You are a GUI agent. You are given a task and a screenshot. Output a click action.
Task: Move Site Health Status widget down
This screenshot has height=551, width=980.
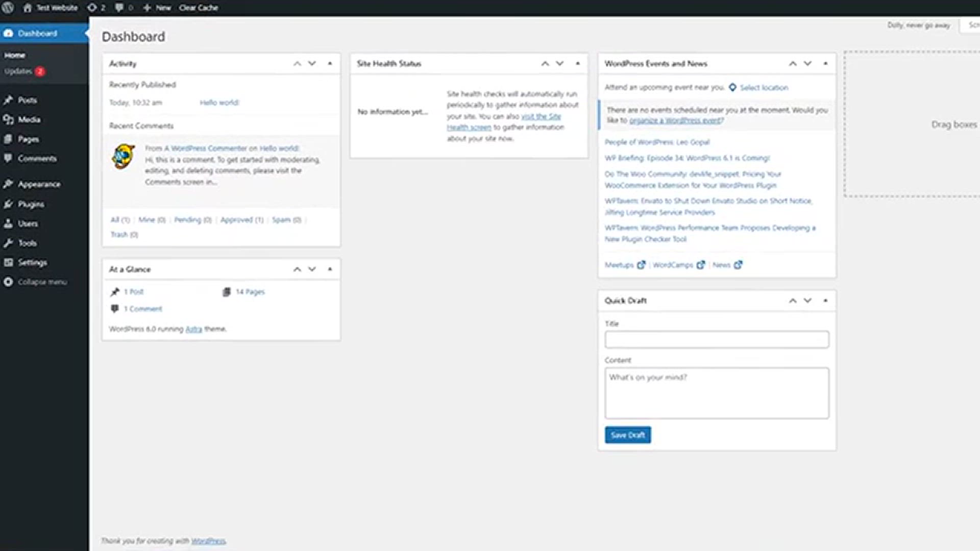click(560, 64)
